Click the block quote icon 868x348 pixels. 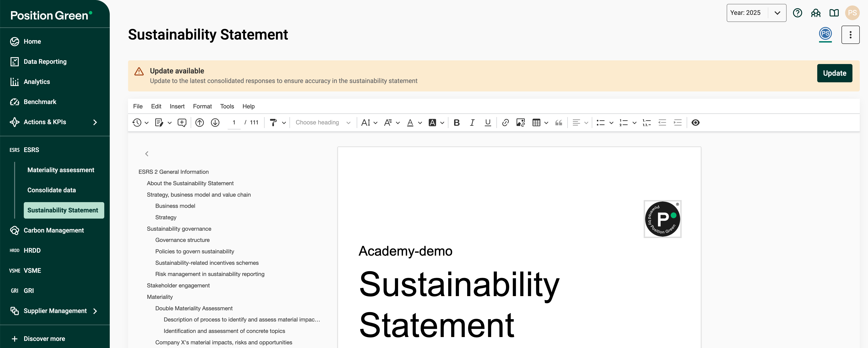pos(558,123)
